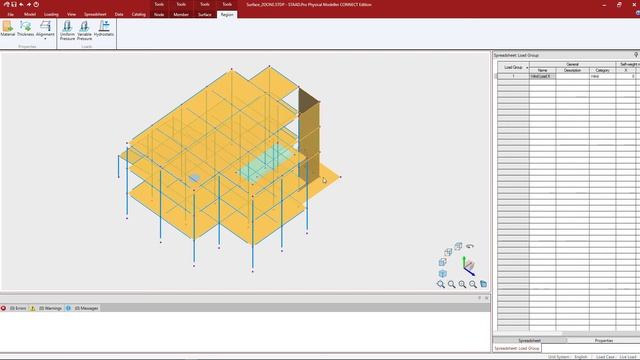
Task: Open the File menu
Action: tap(10, 14)
